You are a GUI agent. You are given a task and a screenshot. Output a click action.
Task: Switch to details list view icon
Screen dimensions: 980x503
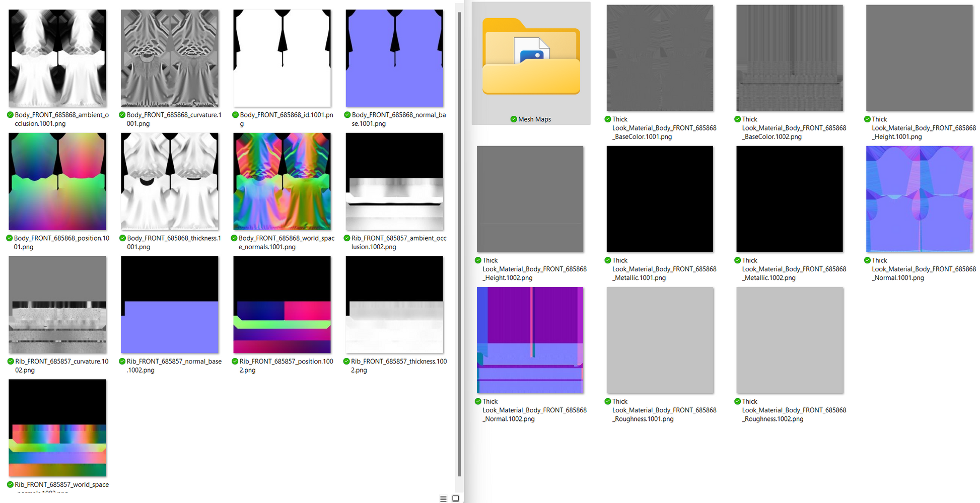pos(443,498)
